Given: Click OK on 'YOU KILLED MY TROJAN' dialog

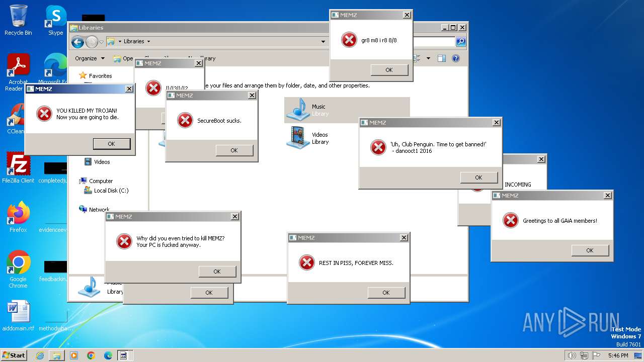Looking at the screenshot, I should pyautogui.click(x=111, y=144).
